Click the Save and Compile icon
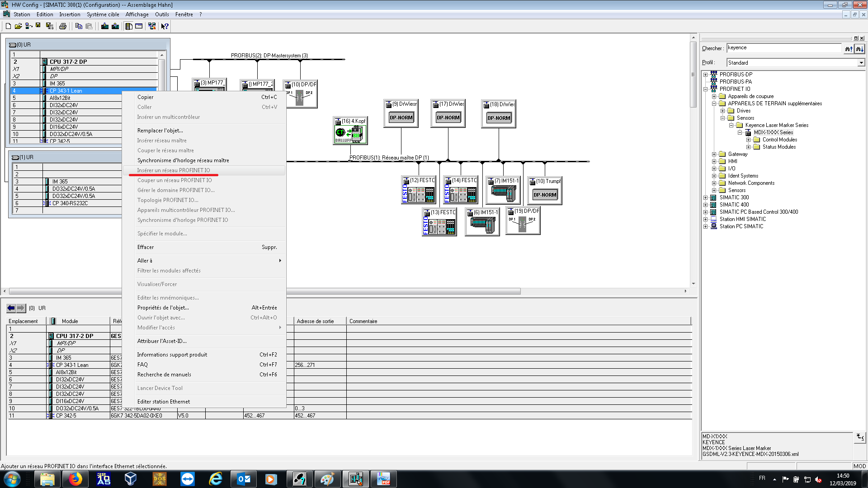This screenshot has width=868, height=488. pyautogui.click(x=49, y=26)
